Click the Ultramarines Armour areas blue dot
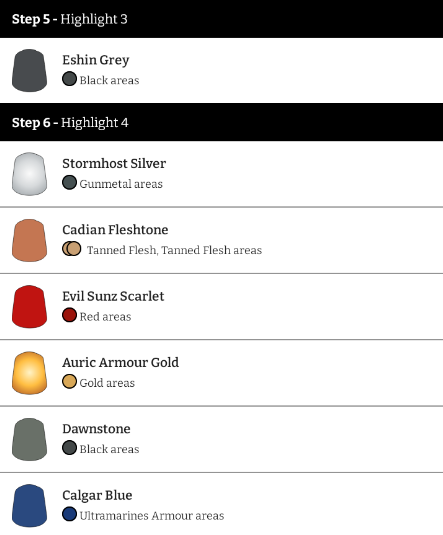 pos(69,514)
